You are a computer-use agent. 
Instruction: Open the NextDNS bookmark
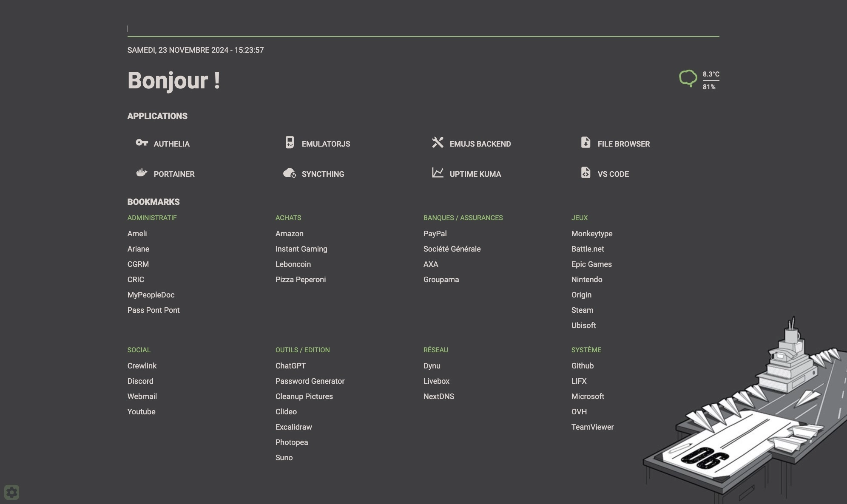439,396
